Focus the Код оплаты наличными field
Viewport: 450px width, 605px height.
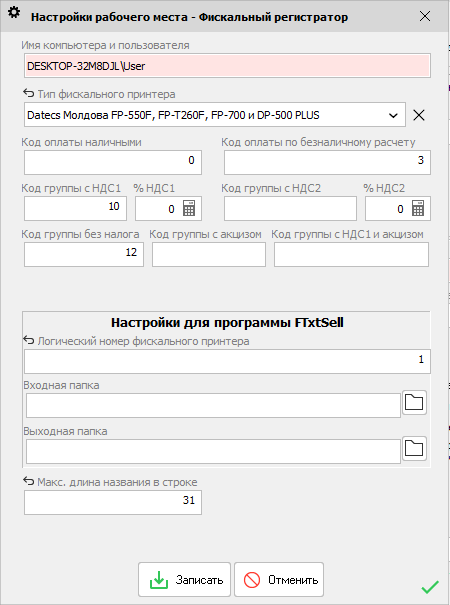(x=113, y=162)
